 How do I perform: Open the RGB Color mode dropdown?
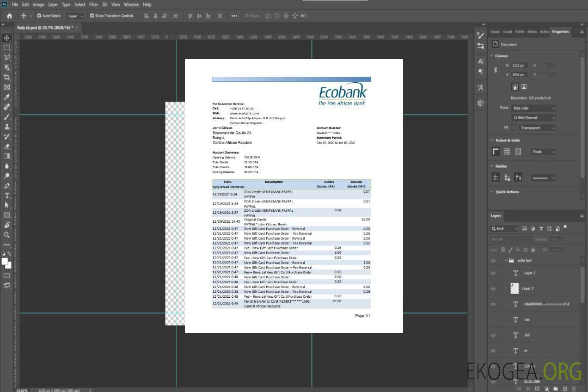click(534, 108)
